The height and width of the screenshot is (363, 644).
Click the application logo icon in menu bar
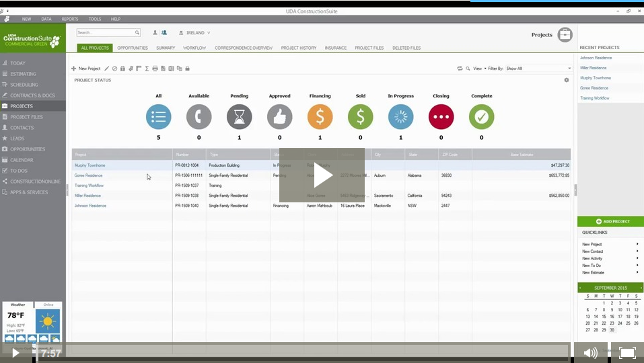7,19
